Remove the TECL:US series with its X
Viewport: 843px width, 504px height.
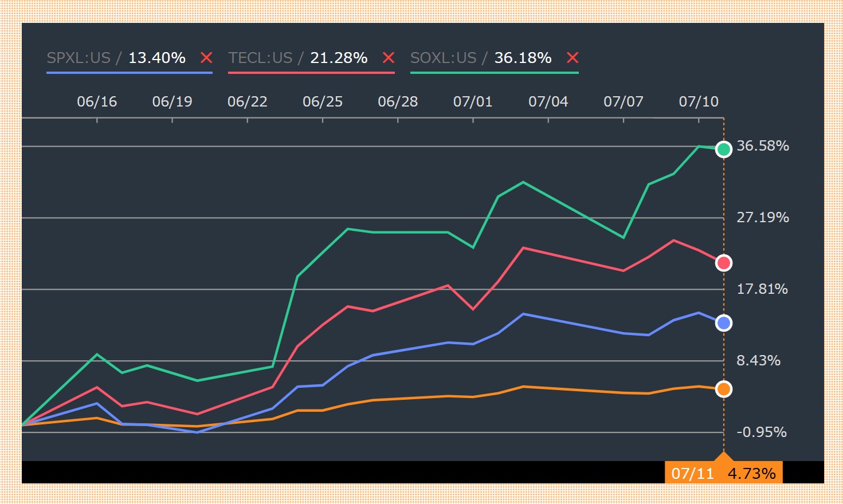(388, 58)
